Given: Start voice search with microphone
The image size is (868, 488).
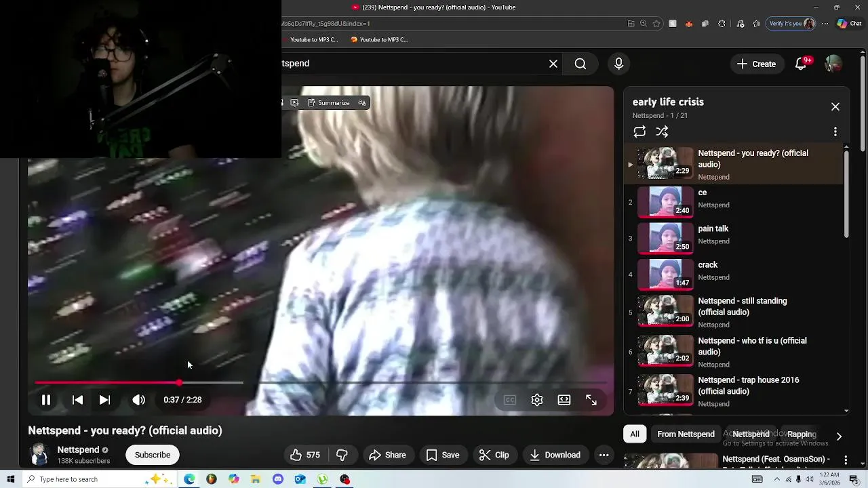Looking at the screenshot, I should coord(618,64).
